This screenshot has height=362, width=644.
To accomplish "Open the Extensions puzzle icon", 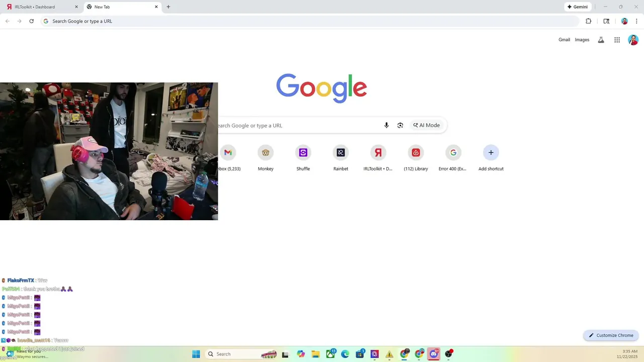I will click(x=589, y=21).
